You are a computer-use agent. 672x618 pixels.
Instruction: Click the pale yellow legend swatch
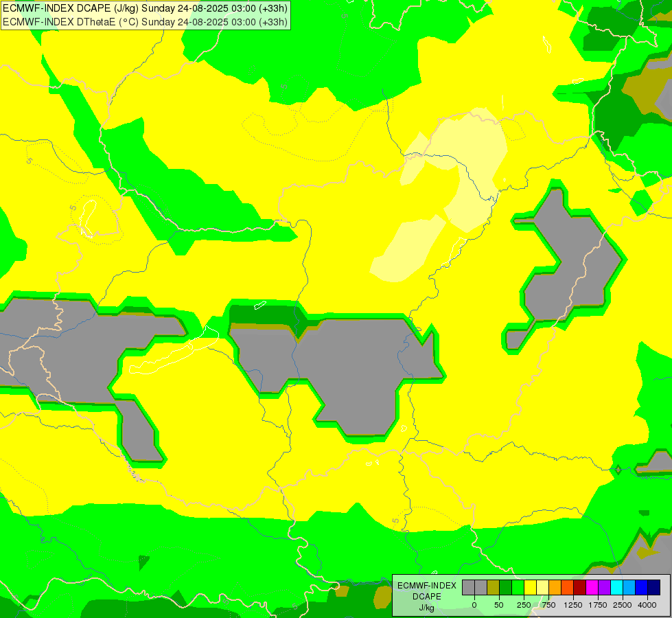pyautogui.click(x=542, y=587)
